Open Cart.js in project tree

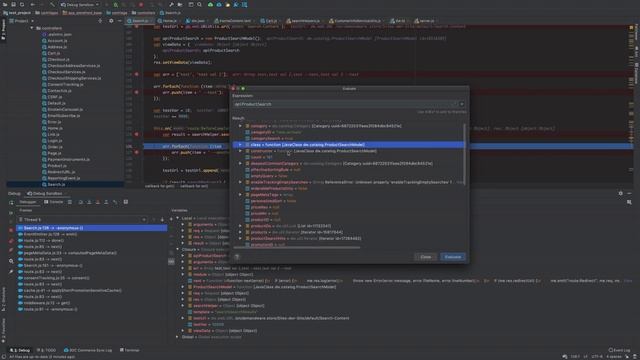[x=53, y=53]
